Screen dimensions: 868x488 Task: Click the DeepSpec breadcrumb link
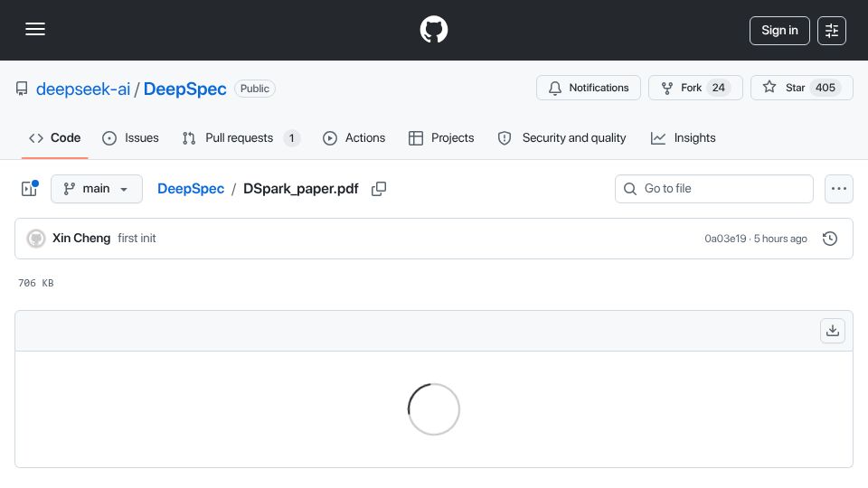click(191, 189)
